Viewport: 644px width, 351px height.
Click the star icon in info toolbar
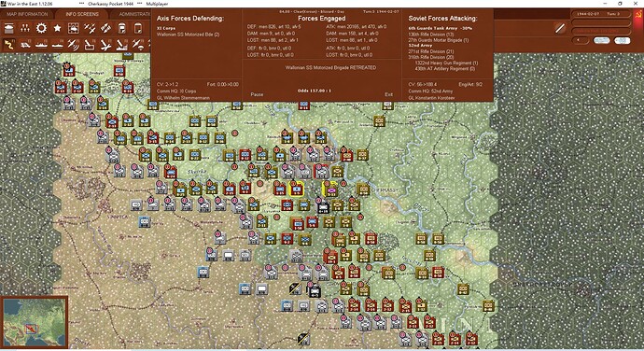[57, 28]
